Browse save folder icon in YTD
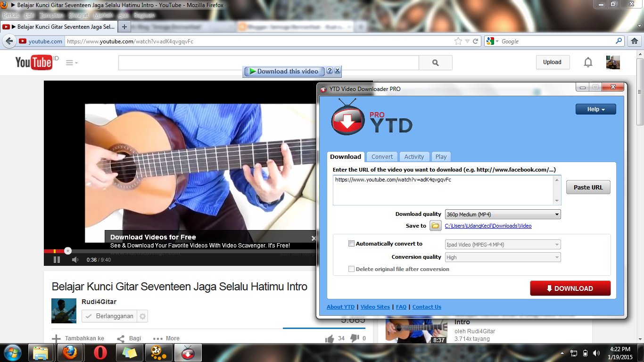 point(436,226)
